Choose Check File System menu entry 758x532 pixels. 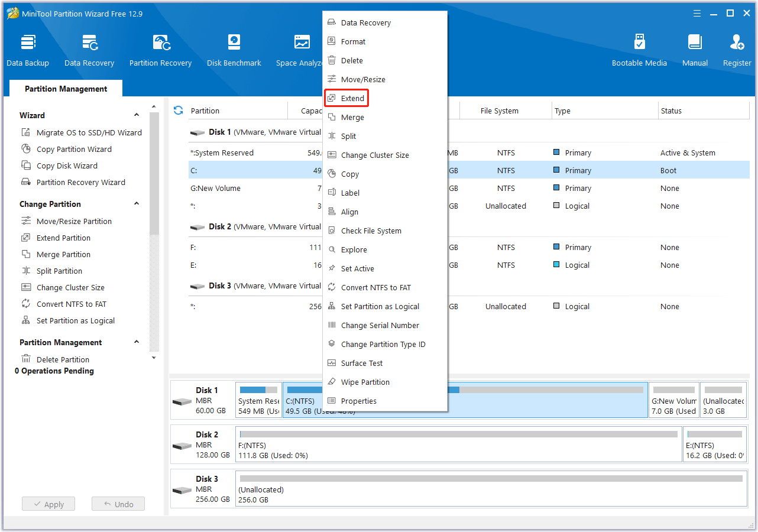click(385, 231)
